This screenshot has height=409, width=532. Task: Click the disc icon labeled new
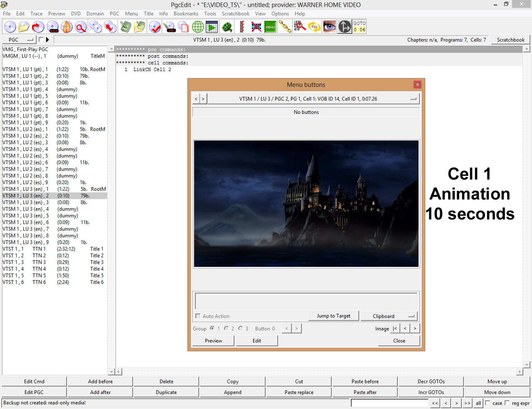53,27
